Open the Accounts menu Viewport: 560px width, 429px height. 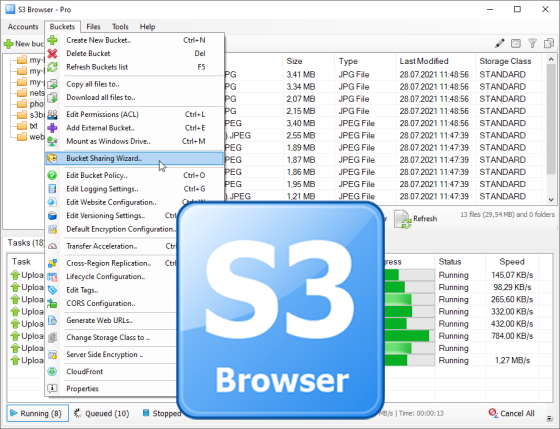pos(23,27)
